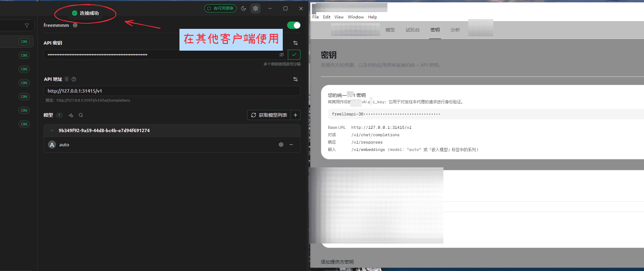Remove the auto model with minus icon
This screenshot has height=271, width=644.
pyautogui.click(x=291, y=145)
